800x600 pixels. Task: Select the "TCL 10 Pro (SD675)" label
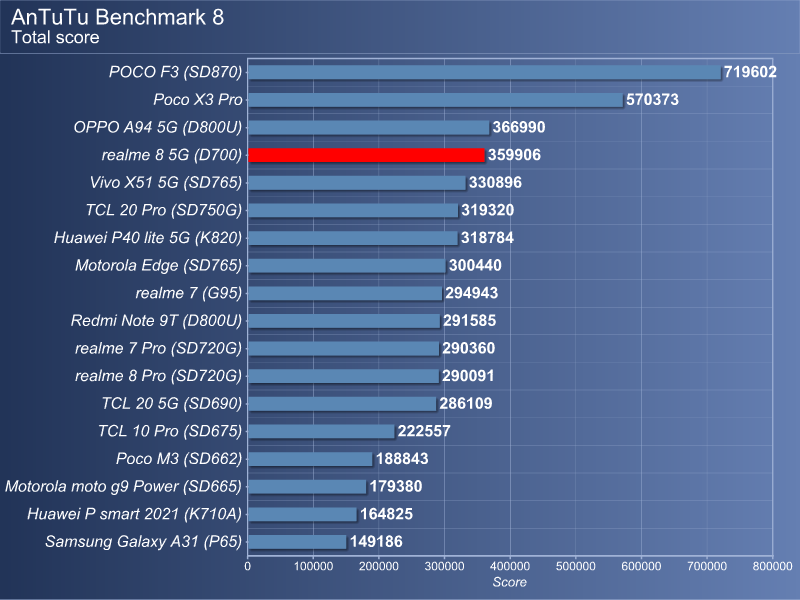point(170,431)
